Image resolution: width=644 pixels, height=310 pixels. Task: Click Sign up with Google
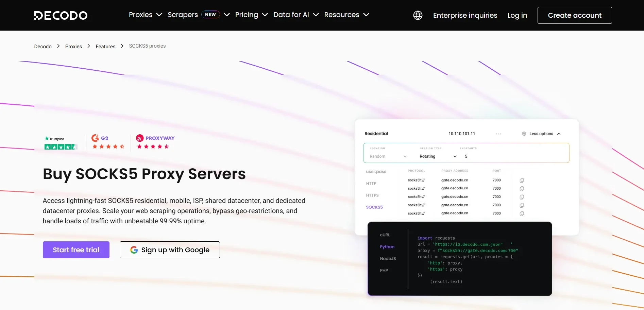(170, 250)
